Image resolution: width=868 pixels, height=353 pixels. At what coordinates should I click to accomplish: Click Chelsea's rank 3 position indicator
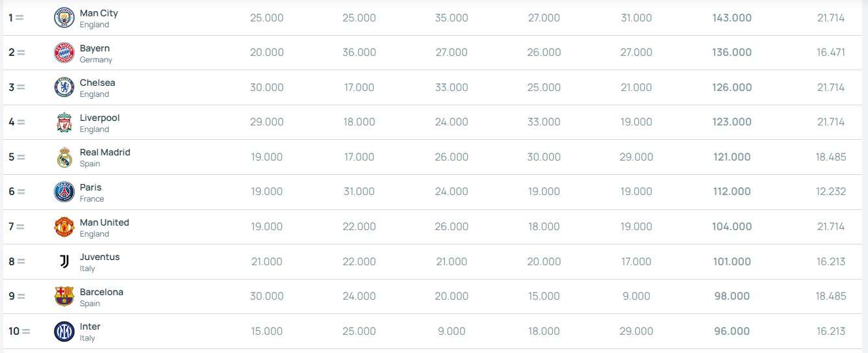pyautogui.click(x=16, y=87)
